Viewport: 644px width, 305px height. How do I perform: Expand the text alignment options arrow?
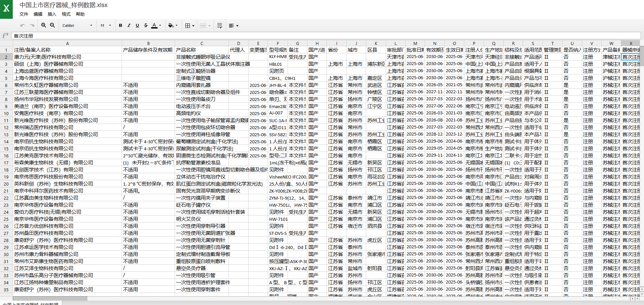pos(237,26)
